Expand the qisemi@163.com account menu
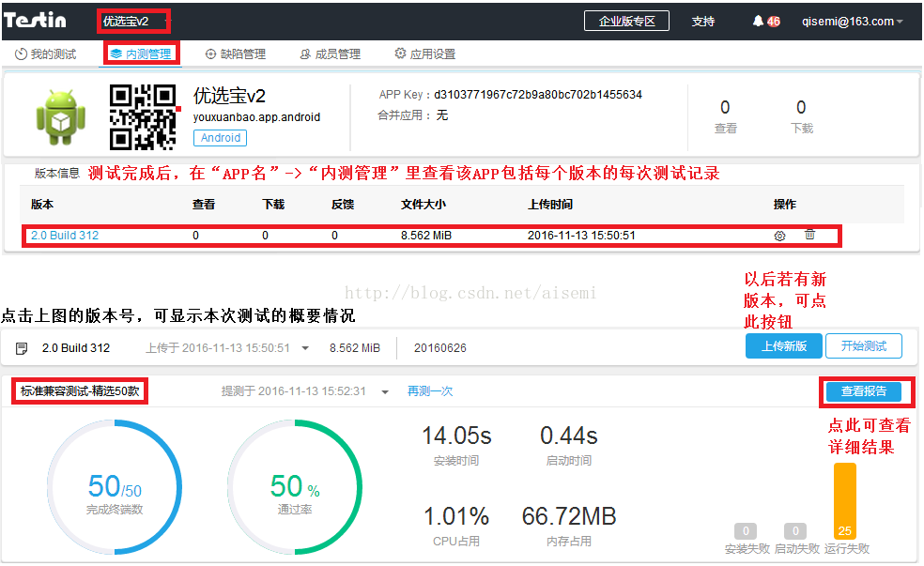 click(x=852, y=22)
